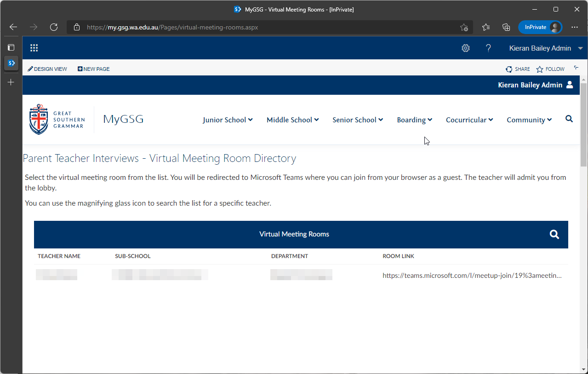Switch to Design View
Image resolution: width=588 pixels, height=374 pixels.
tap(47, 69)
